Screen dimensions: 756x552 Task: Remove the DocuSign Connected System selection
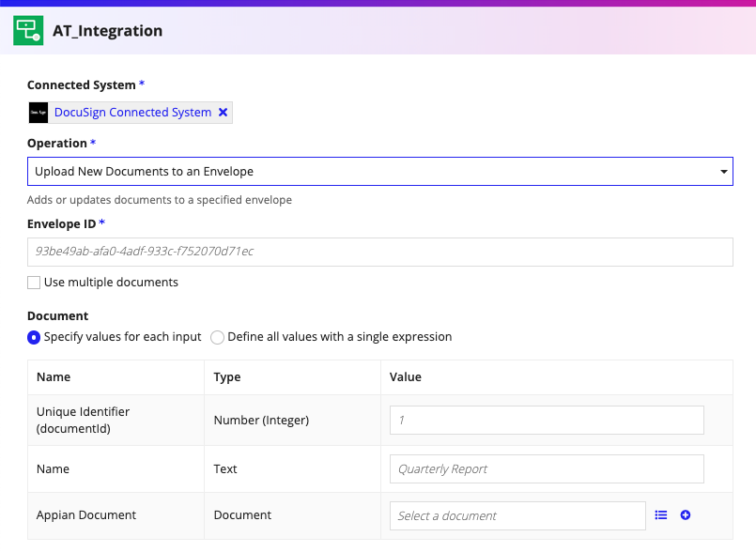pyautogui.click(x=223, y=113)
